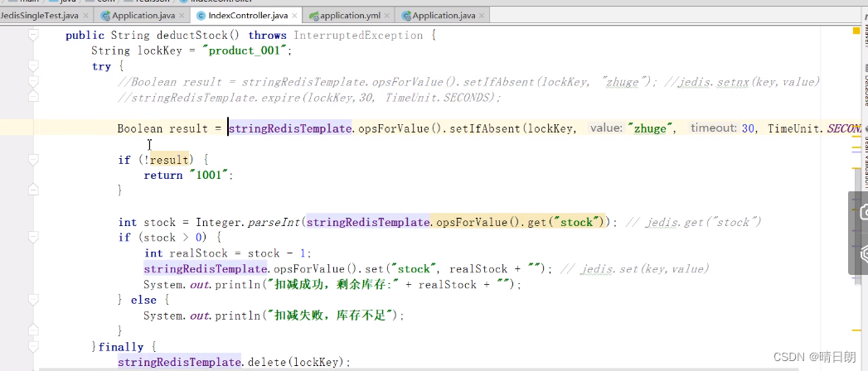Click the yellow inspection status indicator
This screenshot has width=868, height=371.
click(856, 31)
